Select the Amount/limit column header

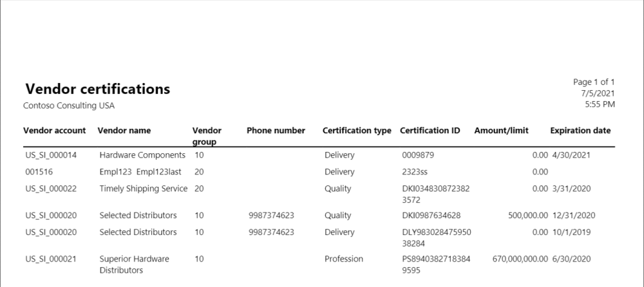[x=501, y=131]
